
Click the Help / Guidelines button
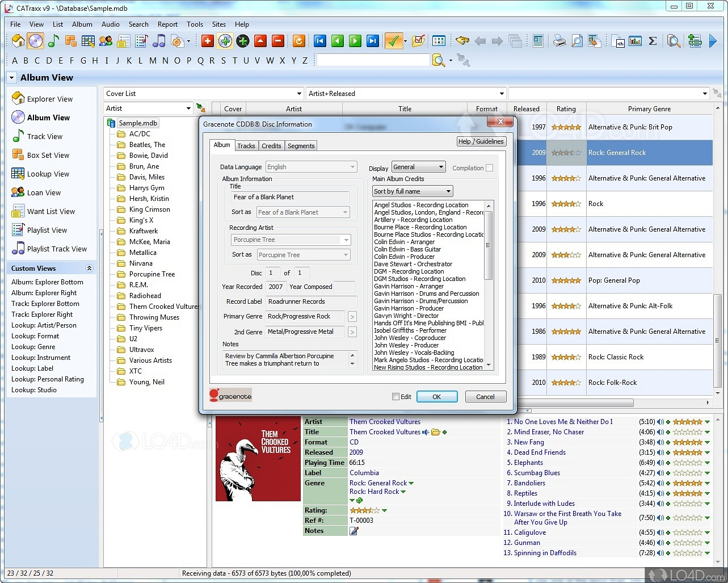[480, 141]
